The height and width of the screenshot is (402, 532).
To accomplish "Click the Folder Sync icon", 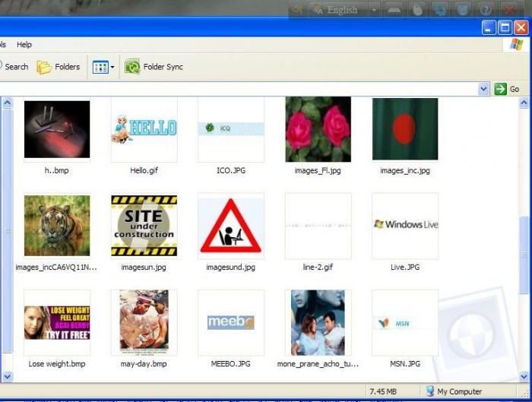I will tap(132, 66).
